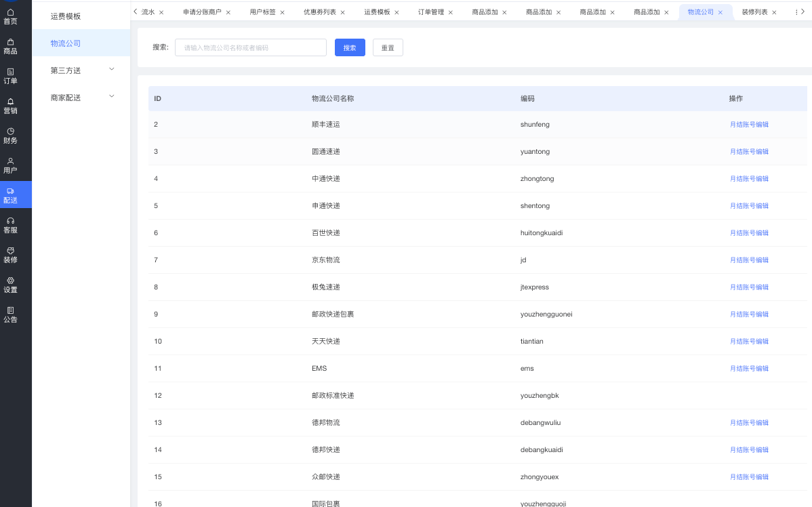Open the 订单 orders section

click(10, 76)
